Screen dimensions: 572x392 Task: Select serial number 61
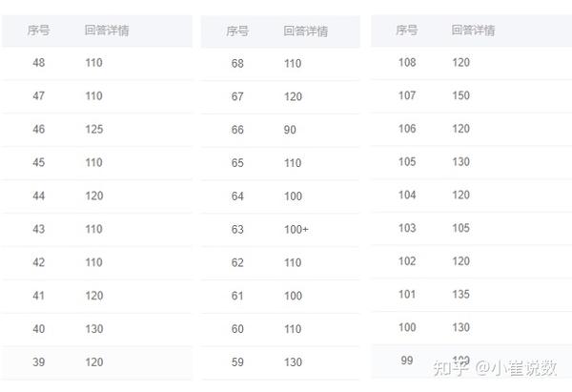tap(237, 297)
